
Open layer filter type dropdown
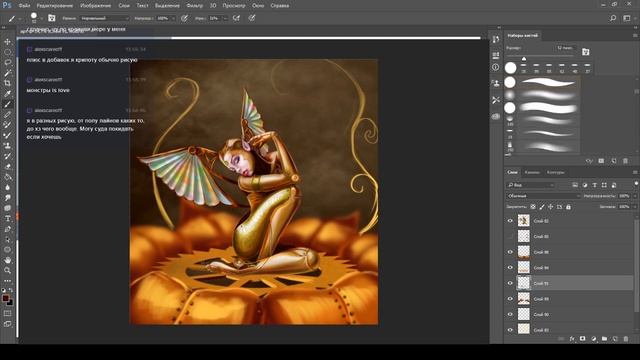pos(531,185)
